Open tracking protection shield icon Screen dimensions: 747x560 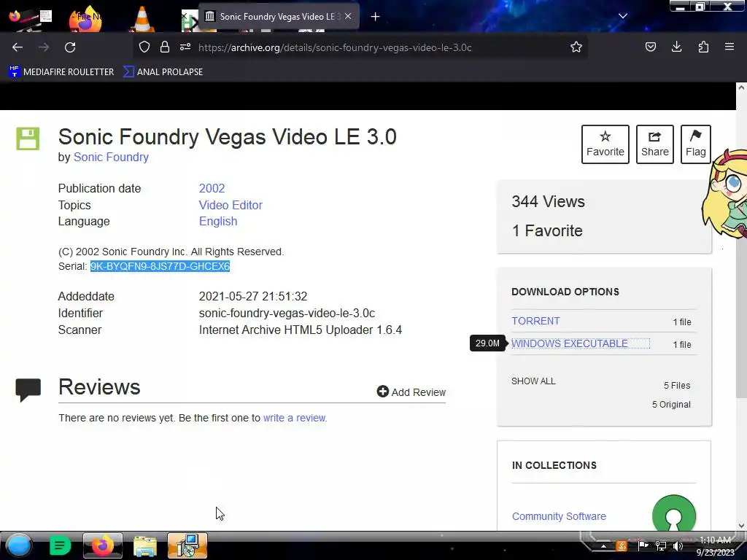144,47
